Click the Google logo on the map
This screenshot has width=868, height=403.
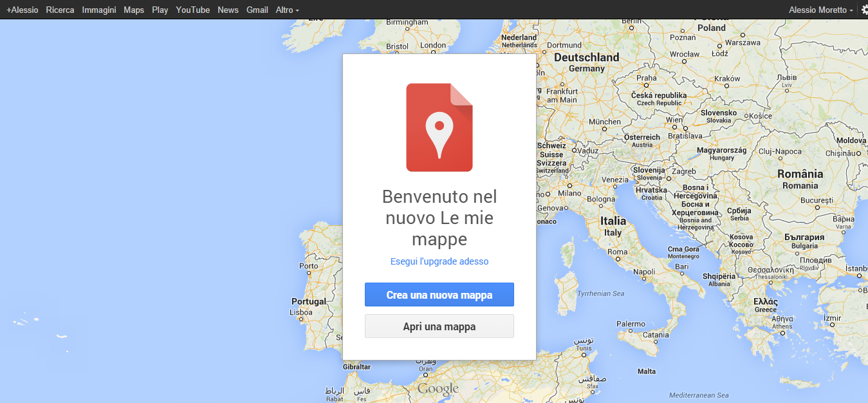438,389
